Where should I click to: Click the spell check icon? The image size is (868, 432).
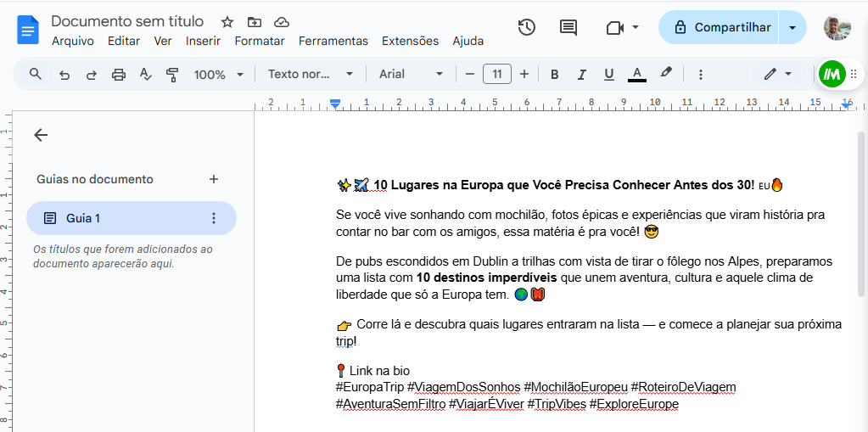(x=146, y=75)
